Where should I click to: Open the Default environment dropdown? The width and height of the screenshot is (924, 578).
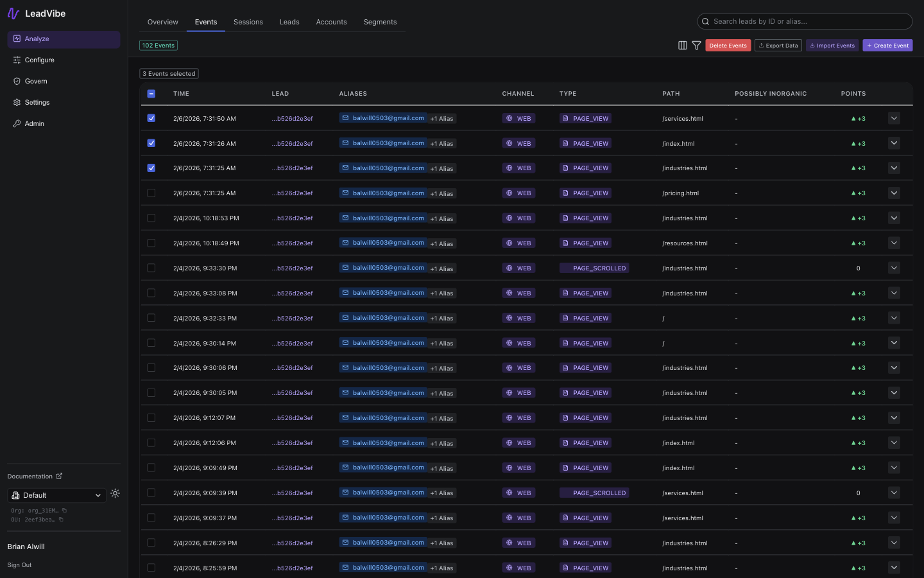click(x=56, y=495)
